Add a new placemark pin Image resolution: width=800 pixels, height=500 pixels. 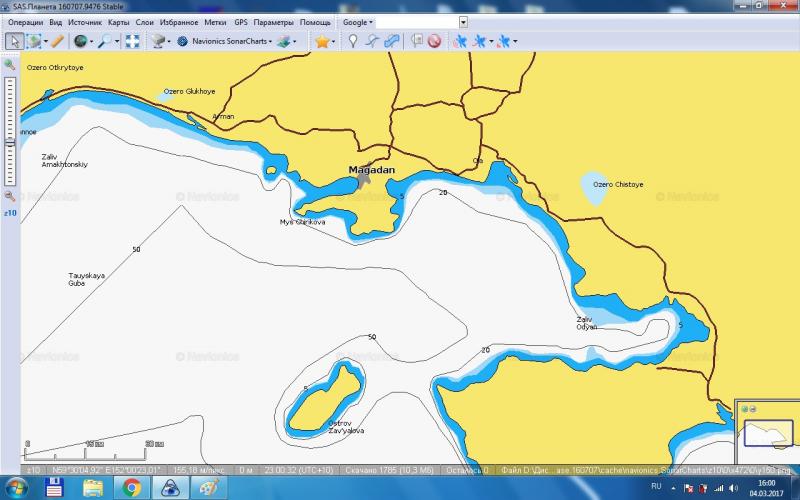pyautogui.click(x=352, y=41)
